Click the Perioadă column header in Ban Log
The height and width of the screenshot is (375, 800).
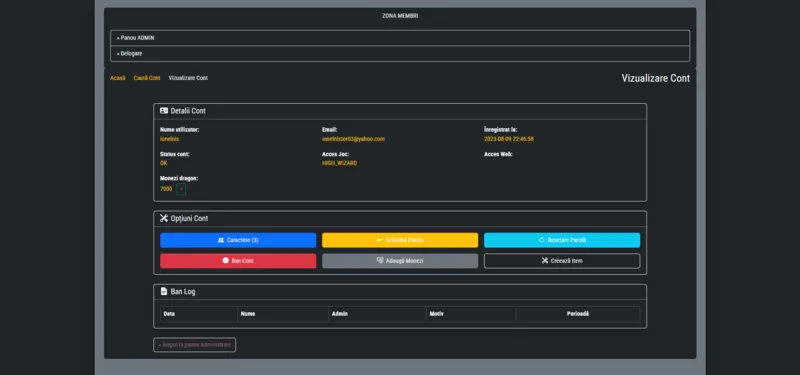click(x=578, y=314)
